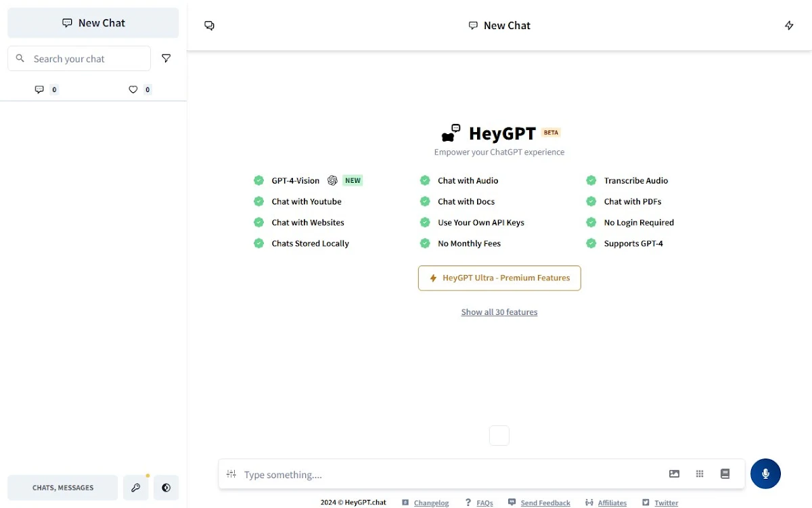Image resolution: width=812 pixels, height=508 pixels.
Task: Open the Affiliates footer link
Action: [612, 503]
